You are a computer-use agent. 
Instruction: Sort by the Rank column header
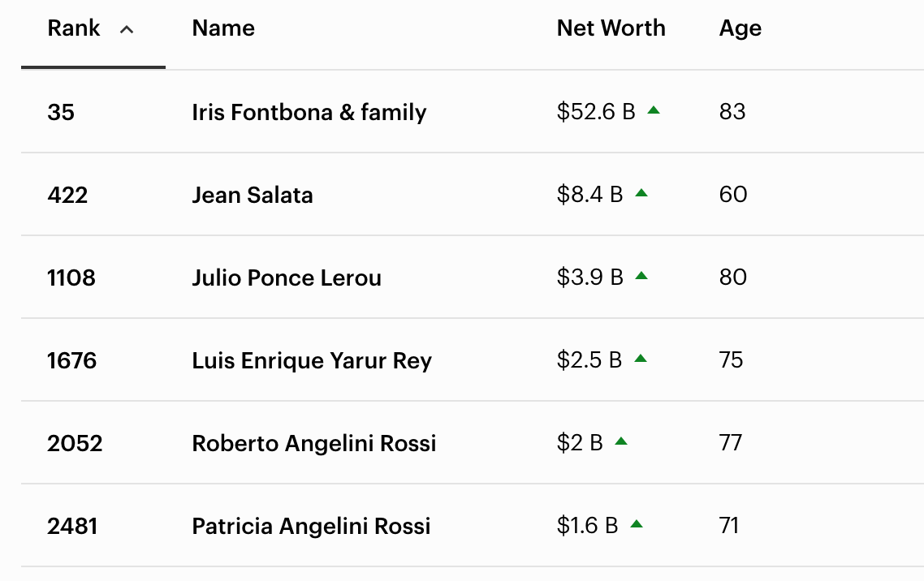coord(74,28)
